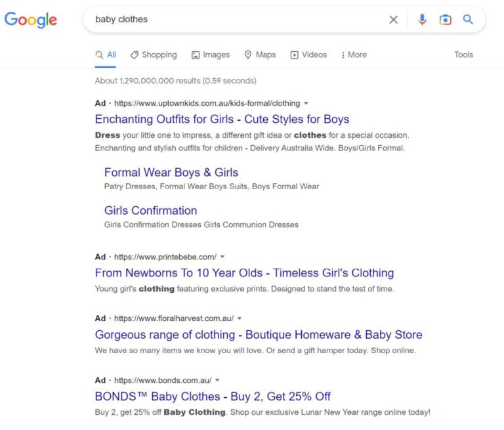The height and width of the screenshot is (430, 504).
Task: Click the https://www.printebebe.com/ URL text
Action: pyautogui.click(x=165, y=257)
